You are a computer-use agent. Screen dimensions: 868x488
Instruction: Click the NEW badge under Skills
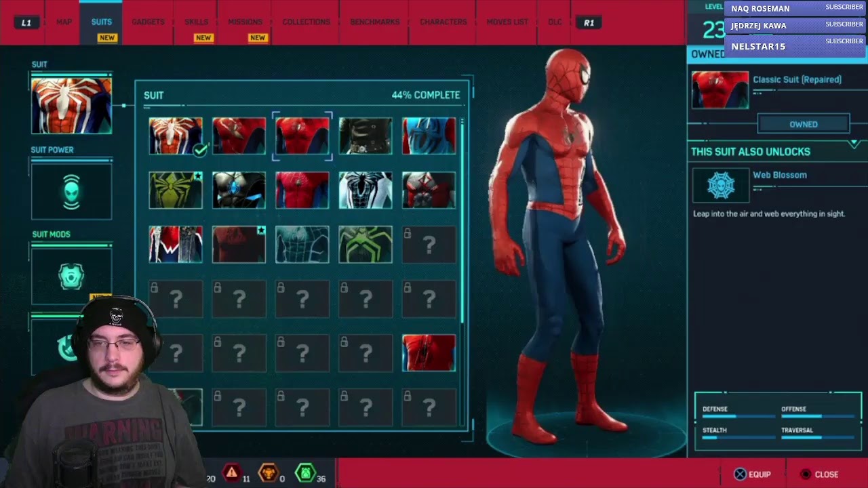pos(203,38)
